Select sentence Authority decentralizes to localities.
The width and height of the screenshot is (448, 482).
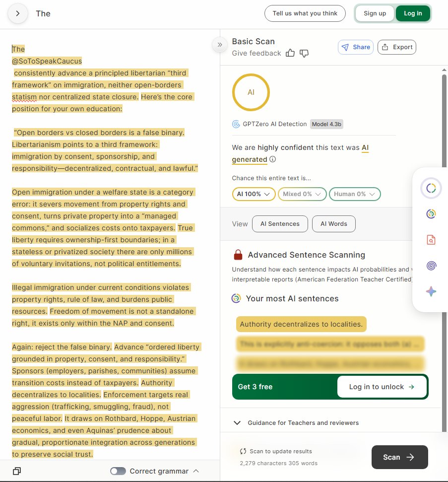[x=301, y=324]
